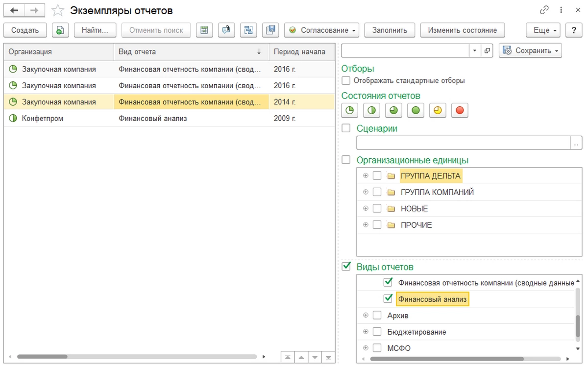Toggle Отображать стандартные отборы checkbox
Image resolution: width=588 pixels, height=369 pixels.
pyautogui.click(x=346, y=80)
